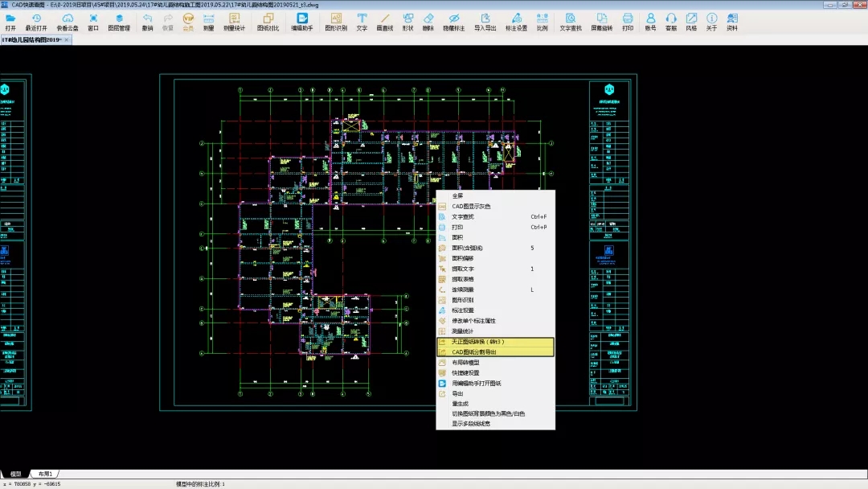Click the 快看云盘 cloud disk icon
868x489 pixels.
point(68,22)
